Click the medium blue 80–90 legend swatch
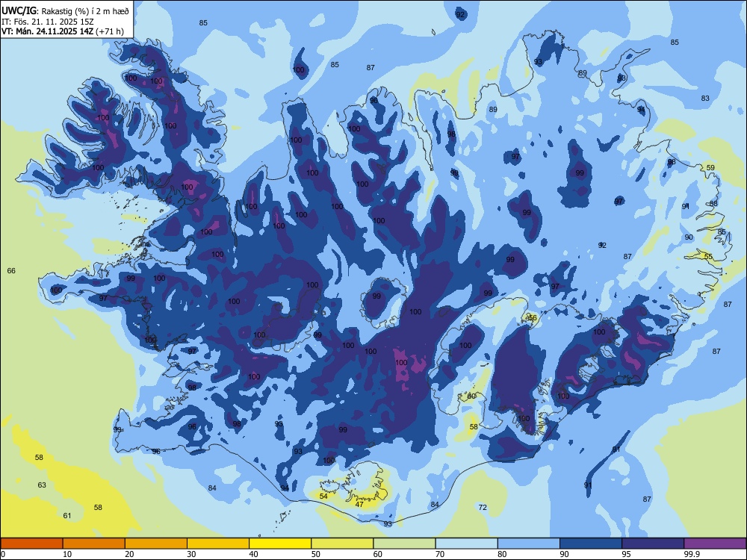747x560 pixels. (x=529, y=544)
